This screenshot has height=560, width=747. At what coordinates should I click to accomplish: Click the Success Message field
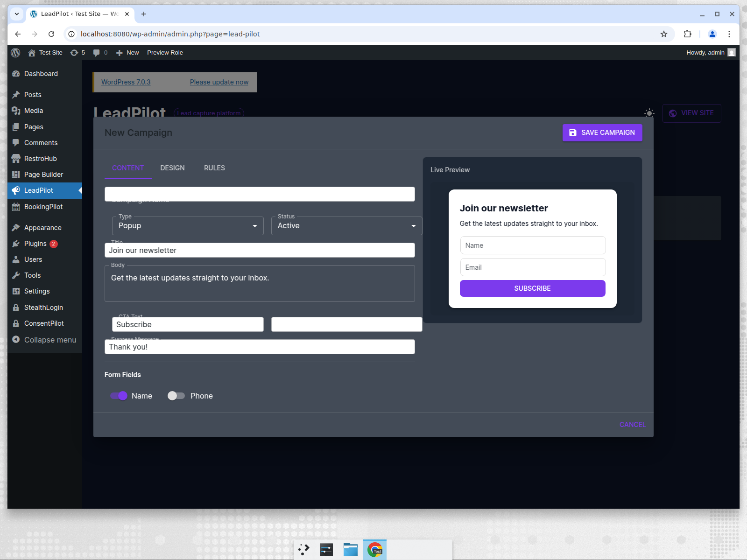260,347
